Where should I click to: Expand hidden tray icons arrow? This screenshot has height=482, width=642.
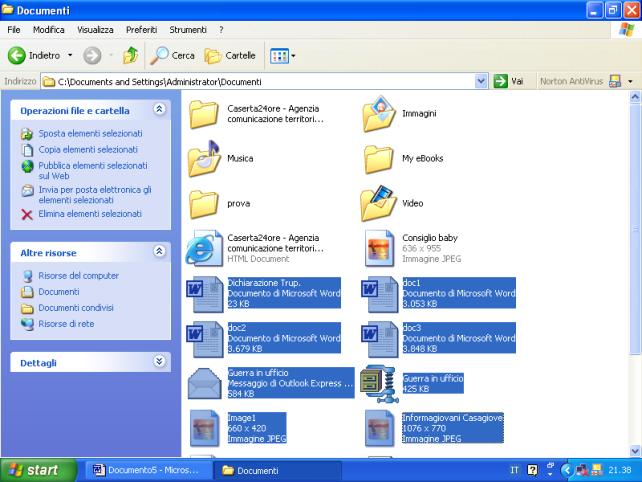pyautogui.click(x=567, y=470)
